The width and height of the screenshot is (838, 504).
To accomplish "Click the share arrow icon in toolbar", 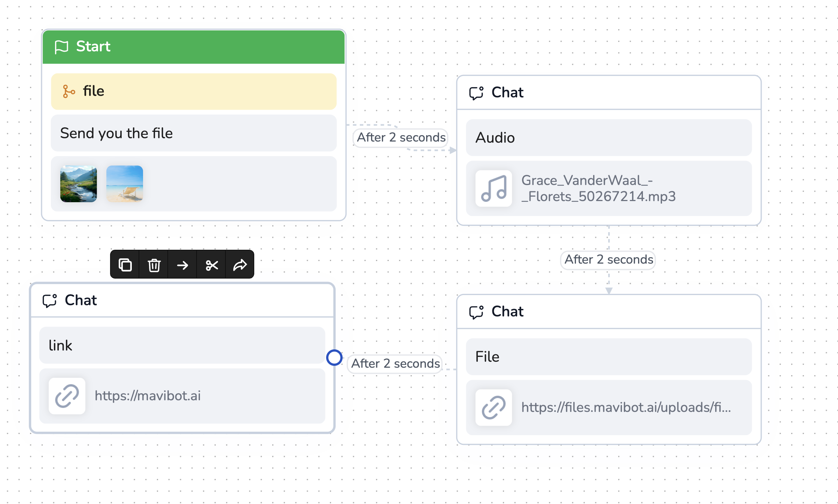I will coord(240,265).
